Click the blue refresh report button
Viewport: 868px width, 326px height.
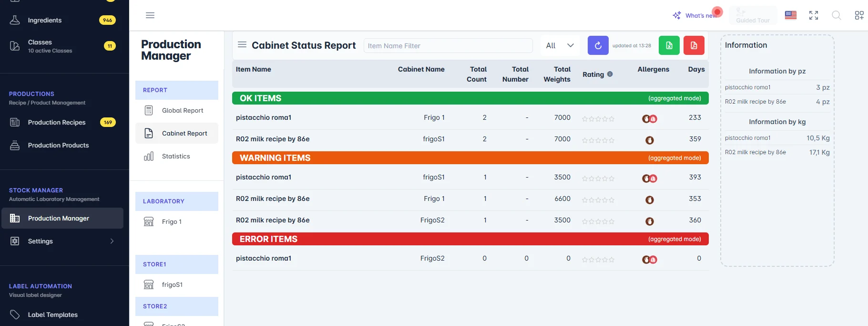coord(598,45)
